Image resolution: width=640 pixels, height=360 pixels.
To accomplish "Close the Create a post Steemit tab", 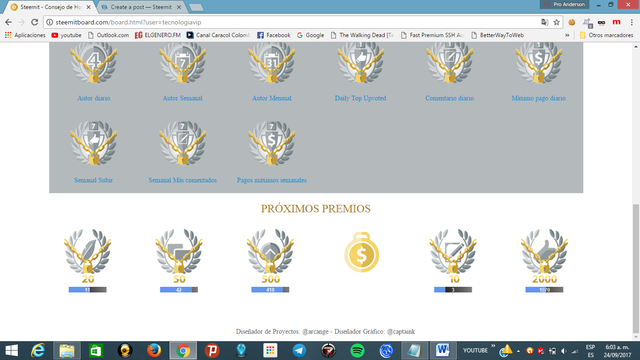I will click(x=179, y=7).
